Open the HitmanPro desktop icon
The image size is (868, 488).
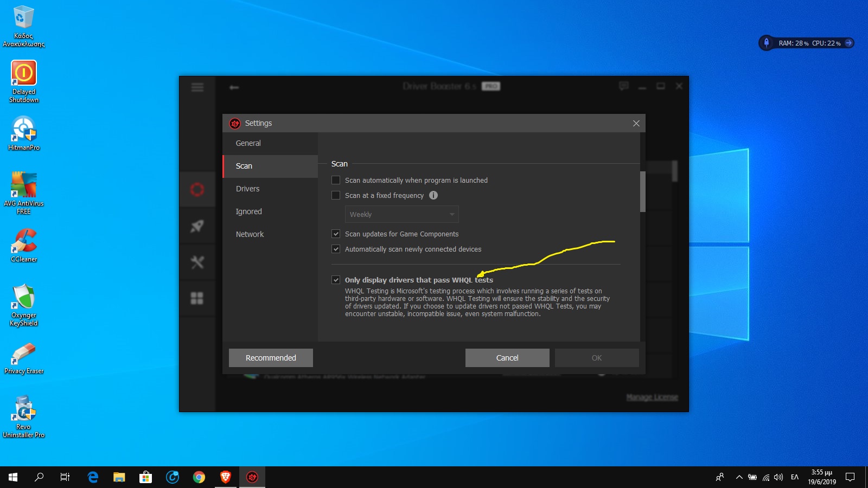(24, 131)
